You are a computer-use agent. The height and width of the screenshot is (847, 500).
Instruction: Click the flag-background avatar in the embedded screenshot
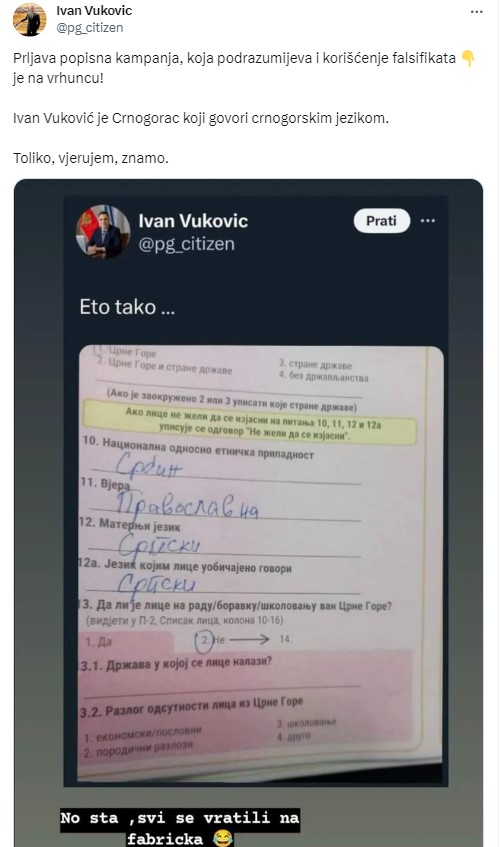(x=103, y=232)
